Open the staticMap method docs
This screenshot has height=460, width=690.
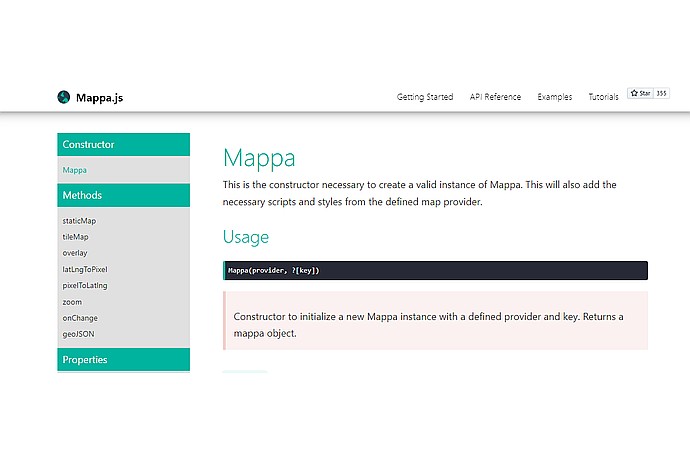[x=79, y=221]
